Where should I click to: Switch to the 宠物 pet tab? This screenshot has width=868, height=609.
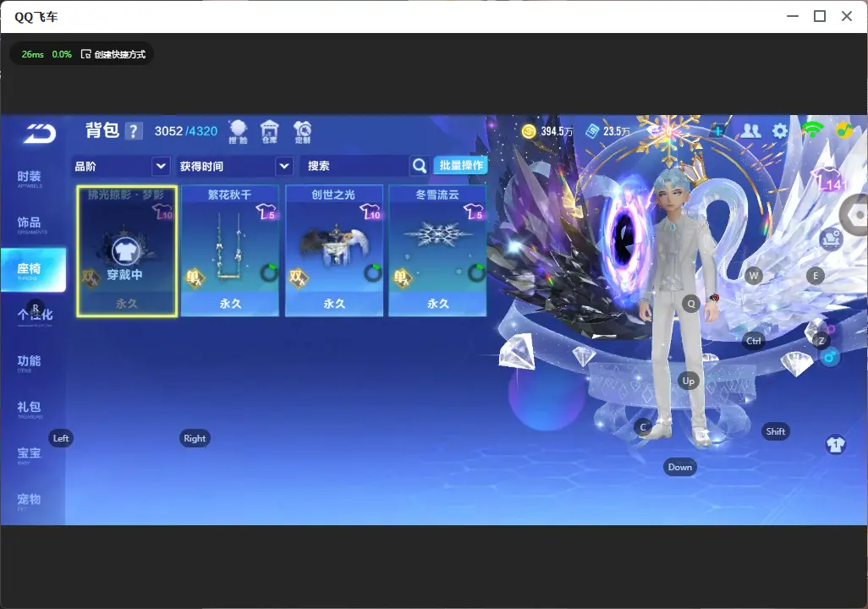pos(30,500)
